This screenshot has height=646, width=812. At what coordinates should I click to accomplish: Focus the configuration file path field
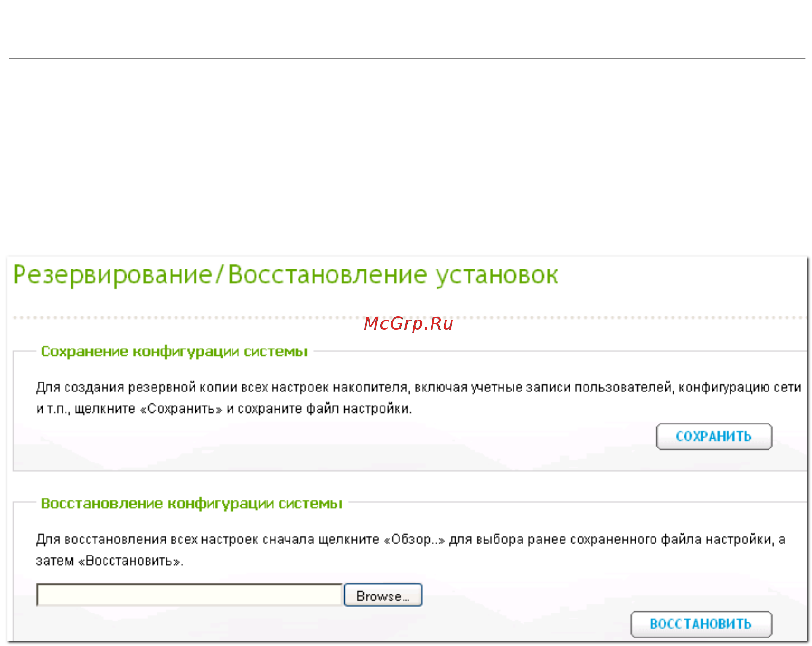(189, 595)
